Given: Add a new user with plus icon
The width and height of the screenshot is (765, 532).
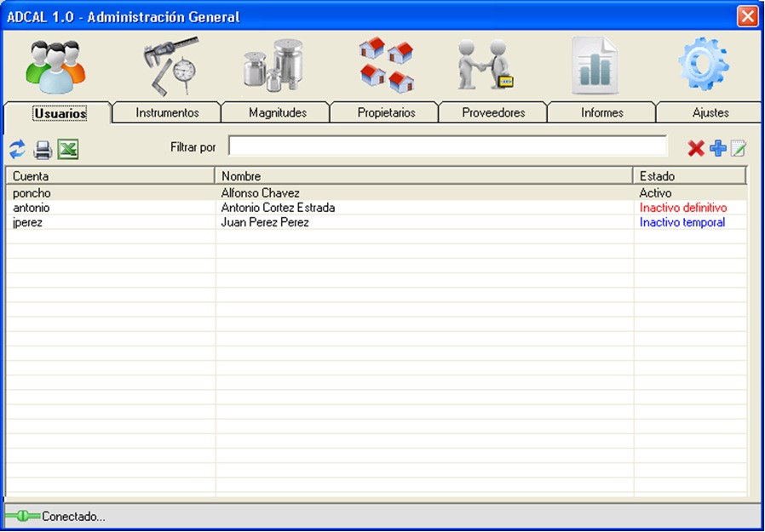Looking at the screenshot, I should coord(718,149).
